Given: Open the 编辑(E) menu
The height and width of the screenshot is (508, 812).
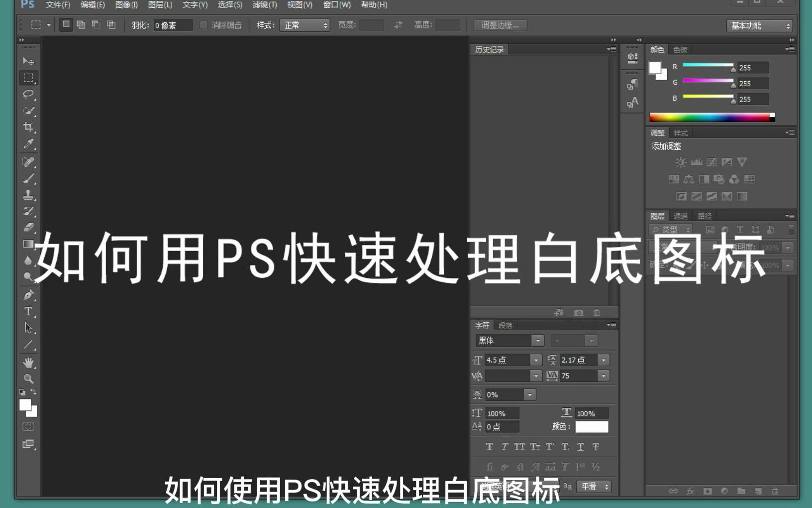Looking at the screenshot, I should [x=93, y=4].
